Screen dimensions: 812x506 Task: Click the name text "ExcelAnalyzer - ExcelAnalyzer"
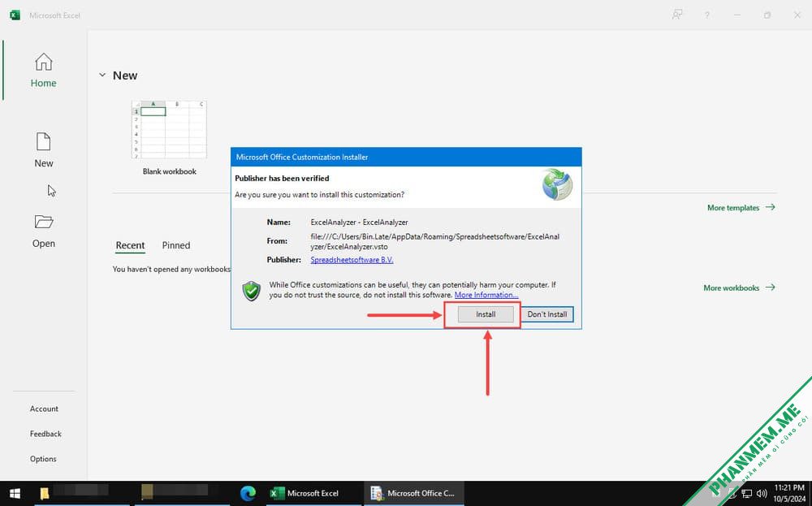[x=360, y=223]
